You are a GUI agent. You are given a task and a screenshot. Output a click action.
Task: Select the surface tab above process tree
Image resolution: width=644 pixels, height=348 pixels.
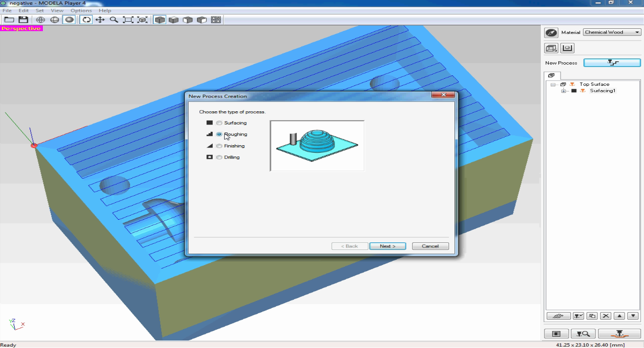(x=552, y=75)
